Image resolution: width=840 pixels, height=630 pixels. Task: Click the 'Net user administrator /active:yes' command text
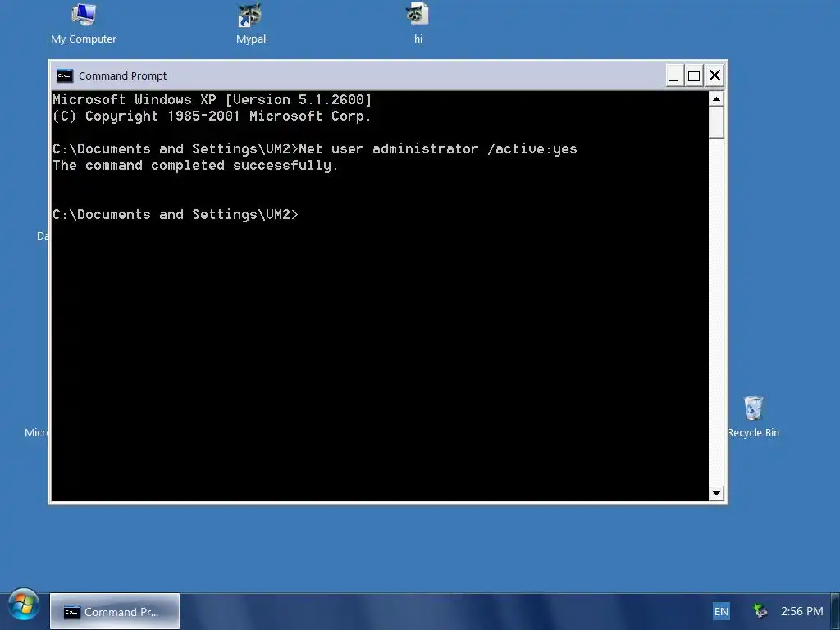coord(438,149)
